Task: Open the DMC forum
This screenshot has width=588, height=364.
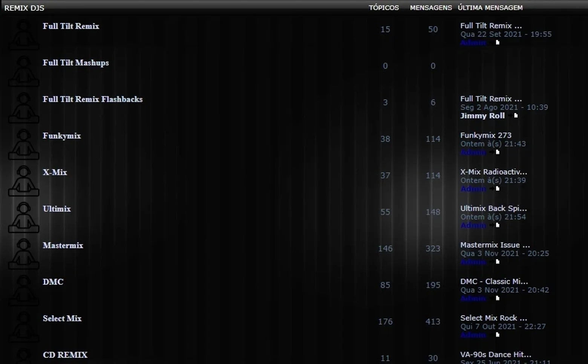Action: coord(53,282)
